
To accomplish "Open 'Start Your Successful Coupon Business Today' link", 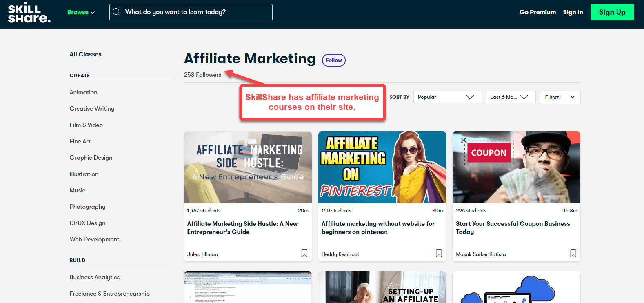I will (x=513, y=228).
